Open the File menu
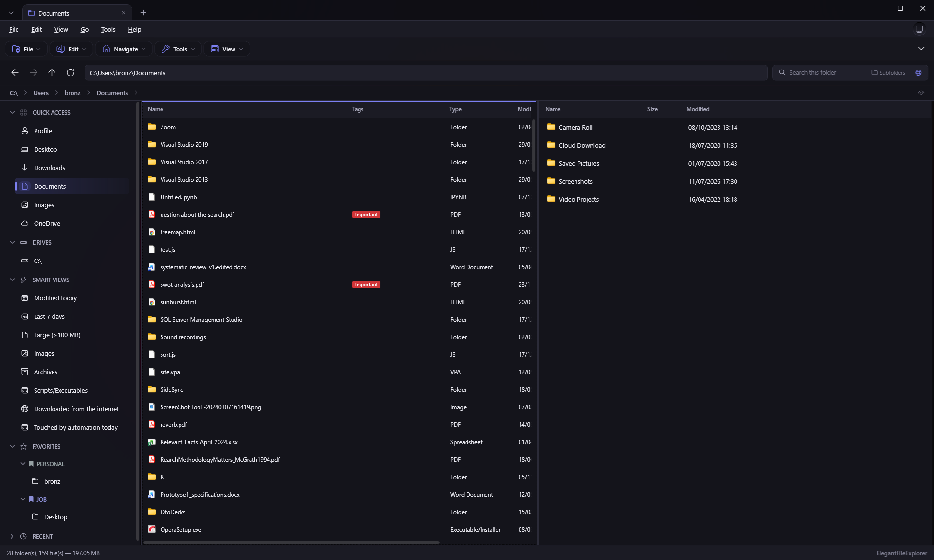Image resolution: width=934 pixels, height=560 pixels. [x=14, y=29]
